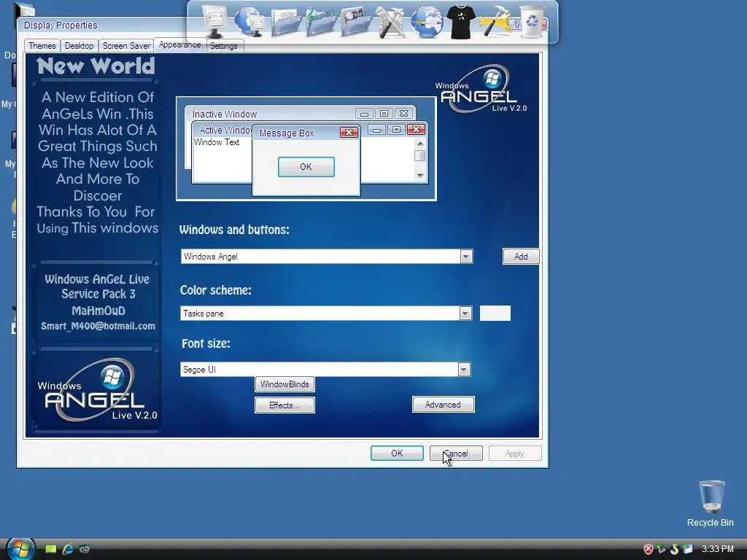
Task: Click the taskbar clock showing 3:33 PM
Action: pyautogui.click(x=718, y=549)
